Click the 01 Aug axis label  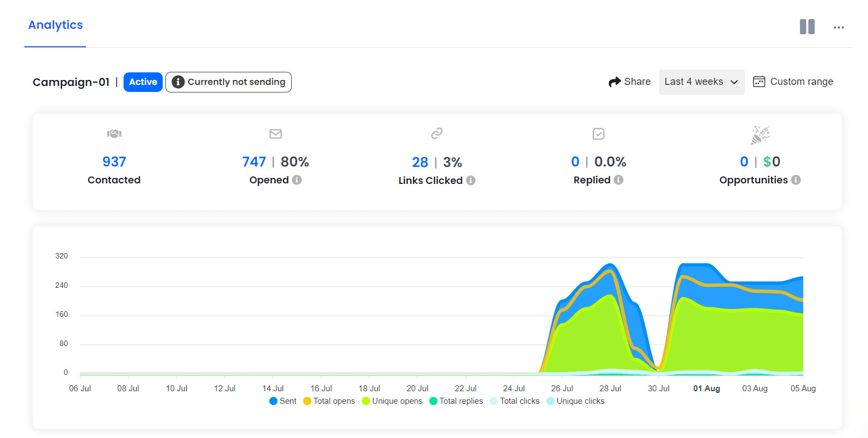706,388
